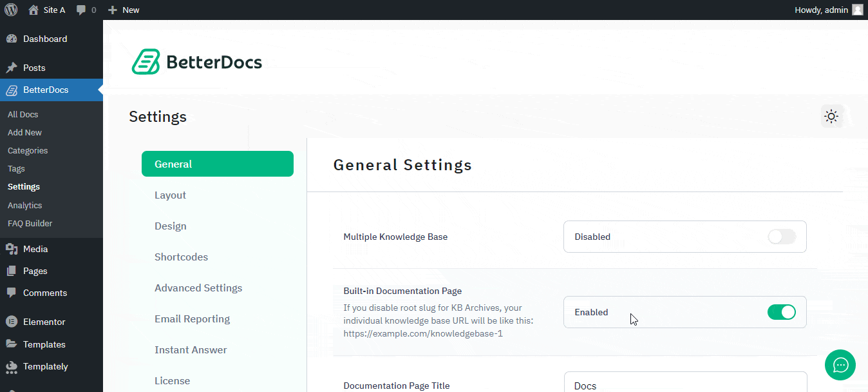
Task: Enable the Multiple Knowledge Base toggle
Action: click(x=781, y=237)
